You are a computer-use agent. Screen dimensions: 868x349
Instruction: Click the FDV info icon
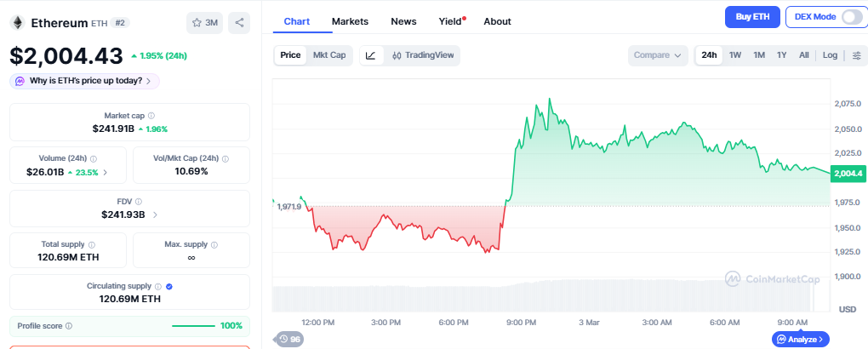139,202
